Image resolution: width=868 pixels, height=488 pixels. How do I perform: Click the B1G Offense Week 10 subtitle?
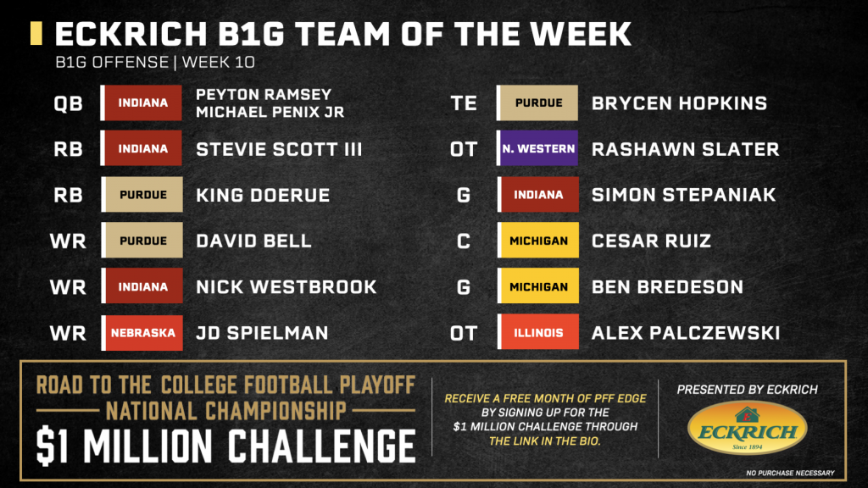pyautogui.click(x=155, y=62)
